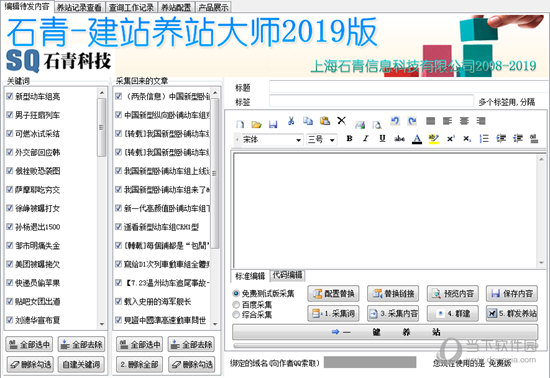Toggle italic formatting

pyautogui.click(x=365, y=139)
